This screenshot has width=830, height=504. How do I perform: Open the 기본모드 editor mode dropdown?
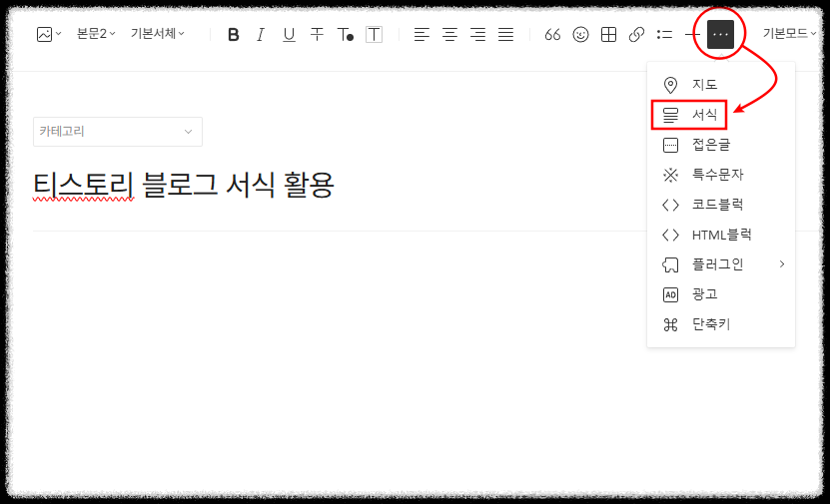pos(789,34)
